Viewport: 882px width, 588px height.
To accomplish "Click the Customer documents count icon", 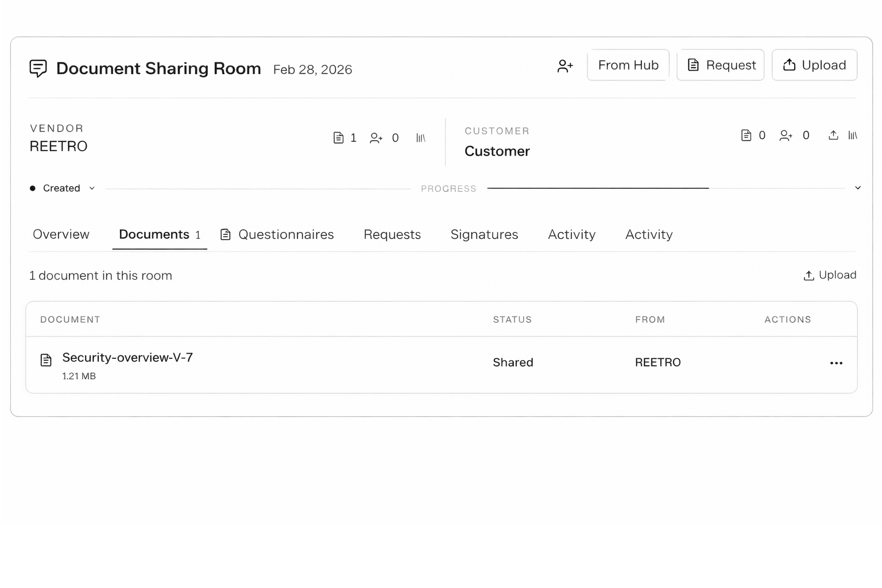I will click(746, 136).
